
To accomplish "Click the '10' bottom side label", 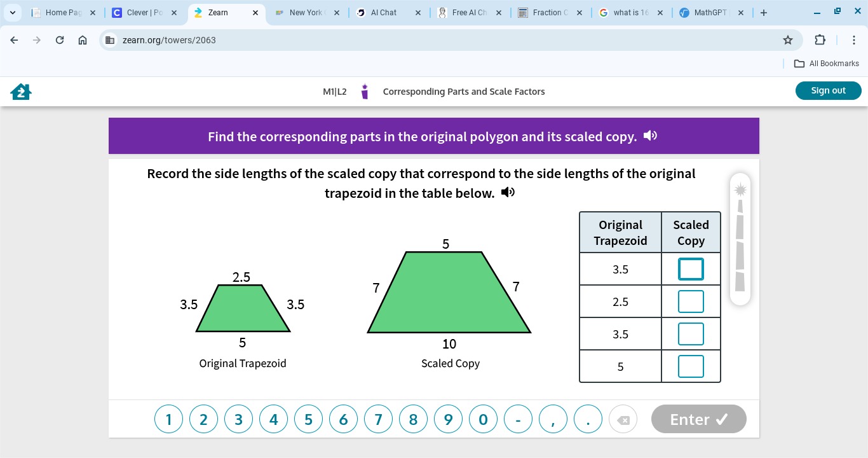I will tap(449, 344).
